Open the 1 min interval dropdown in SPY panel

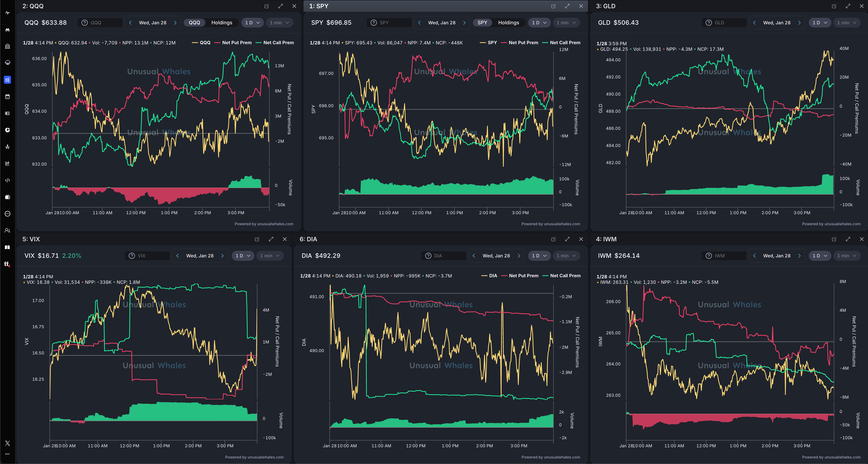(x=566, y=23)
